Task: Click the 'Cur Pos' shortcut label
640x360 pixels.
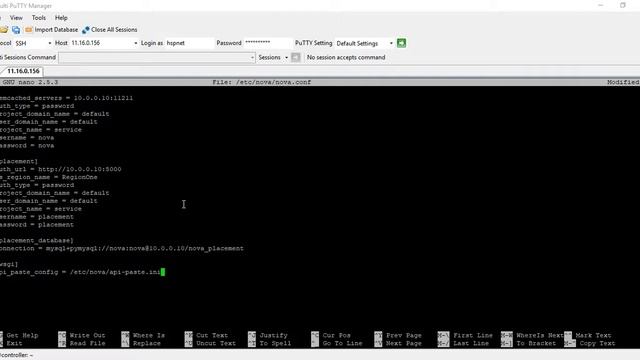Action: pyautogui.click(x=336, y=335)
